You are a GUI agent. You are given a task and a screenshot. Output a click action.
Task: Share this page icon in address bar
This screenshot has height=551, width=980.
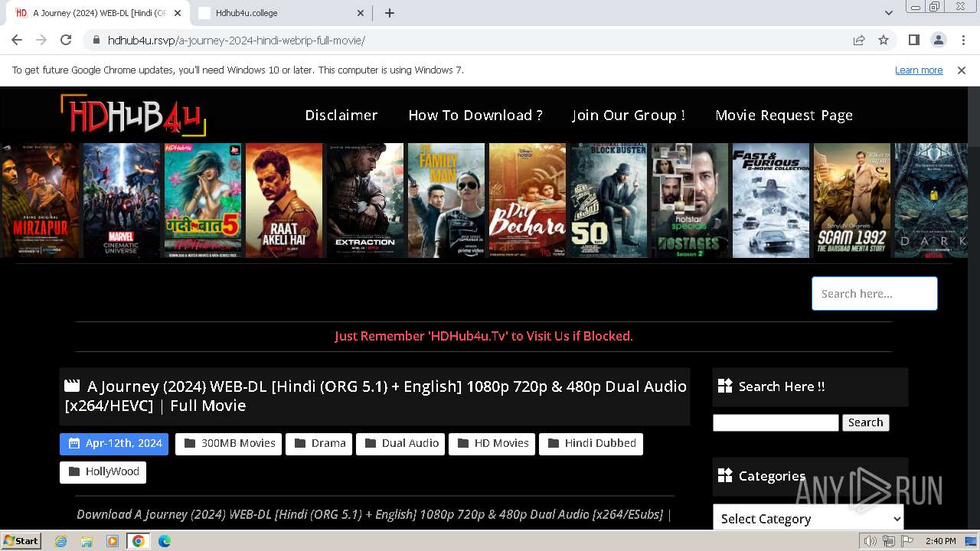(x=859, y=40)
